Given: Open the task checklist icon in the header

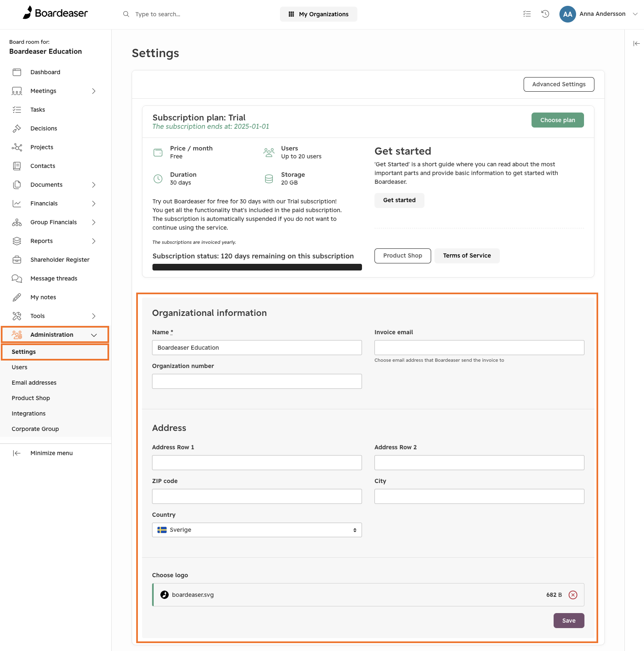Looking at the screenshot, I should pos(527,14).
